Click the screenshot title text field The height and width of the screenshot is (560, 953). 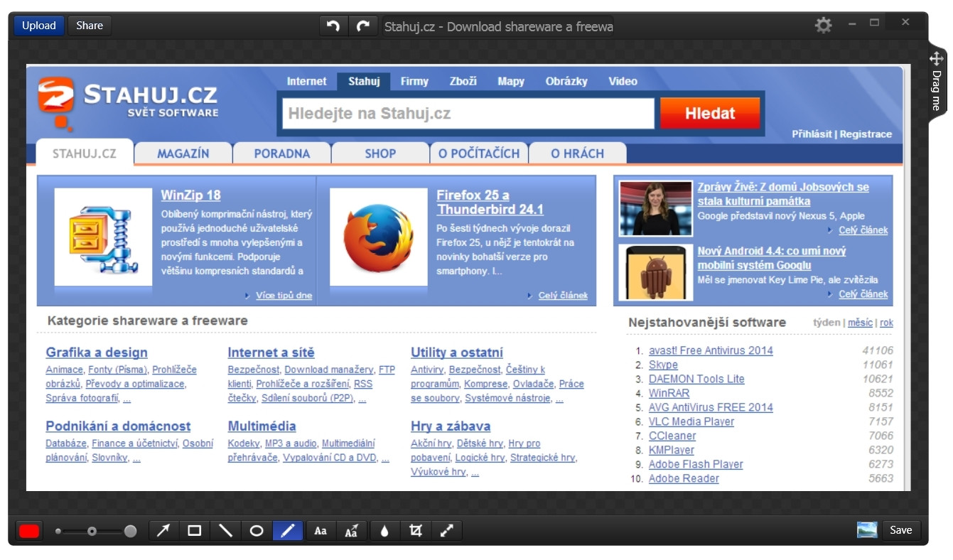click(497, 26)
